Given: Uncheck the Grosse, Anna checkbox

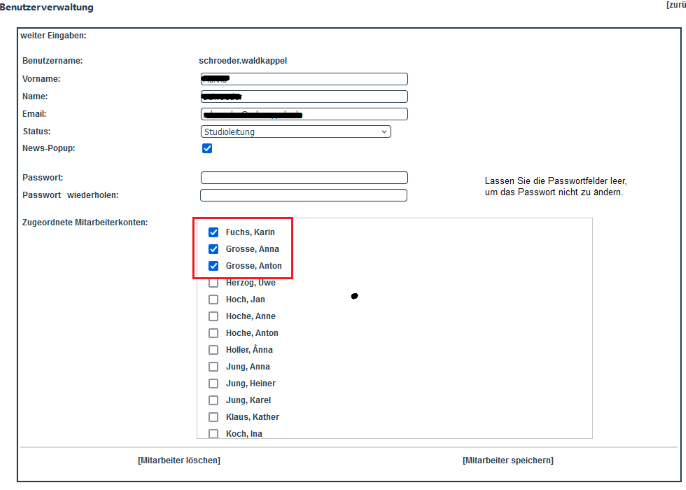Looking at the screenshot, I should [213, 249].
